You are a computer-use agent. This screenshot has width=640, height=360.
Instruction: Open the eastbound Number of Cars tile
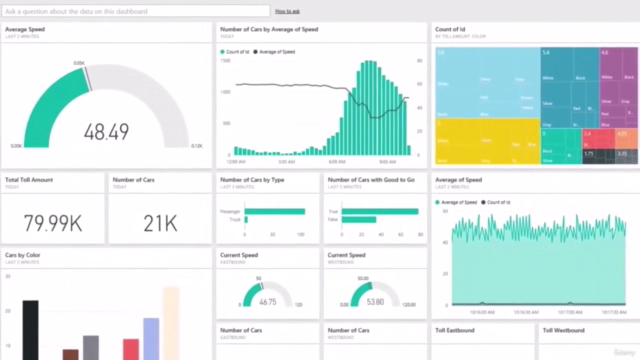(268, 342)
